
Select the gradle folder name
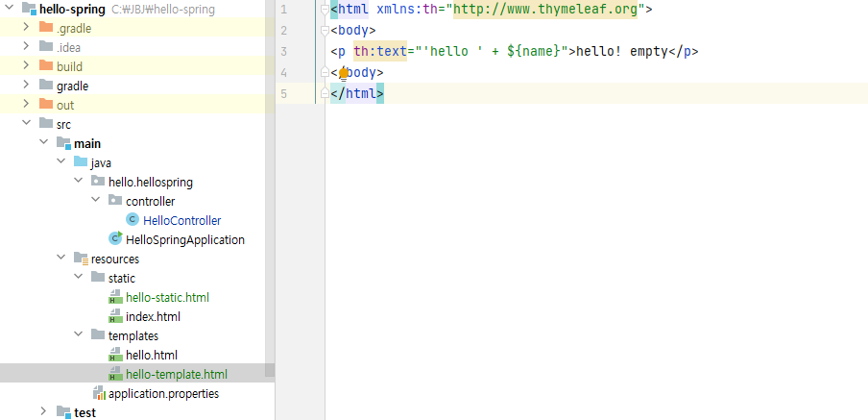73,86
